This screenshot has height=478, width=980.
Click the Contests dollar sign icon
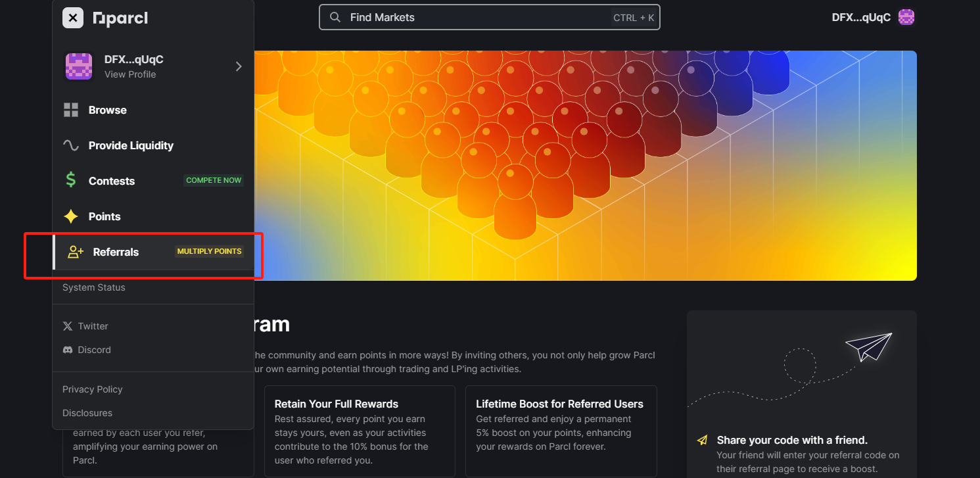71,181
